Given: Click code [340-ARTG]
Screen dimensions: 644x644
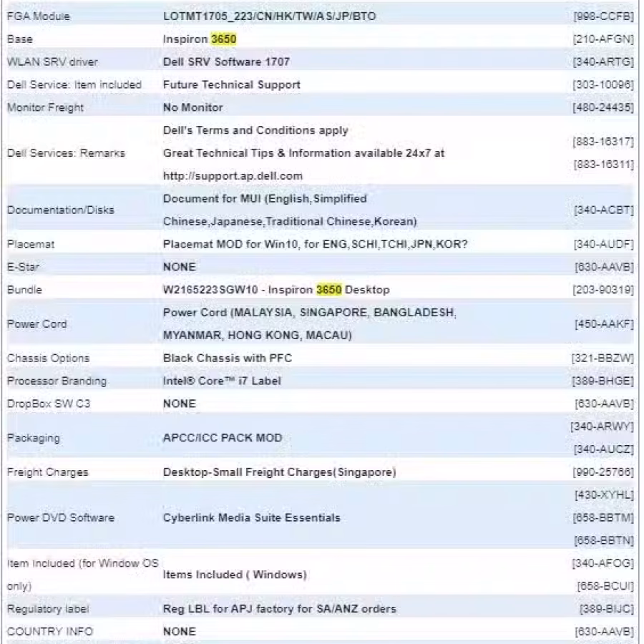Looking at the screenshot, I should [603, 62].
